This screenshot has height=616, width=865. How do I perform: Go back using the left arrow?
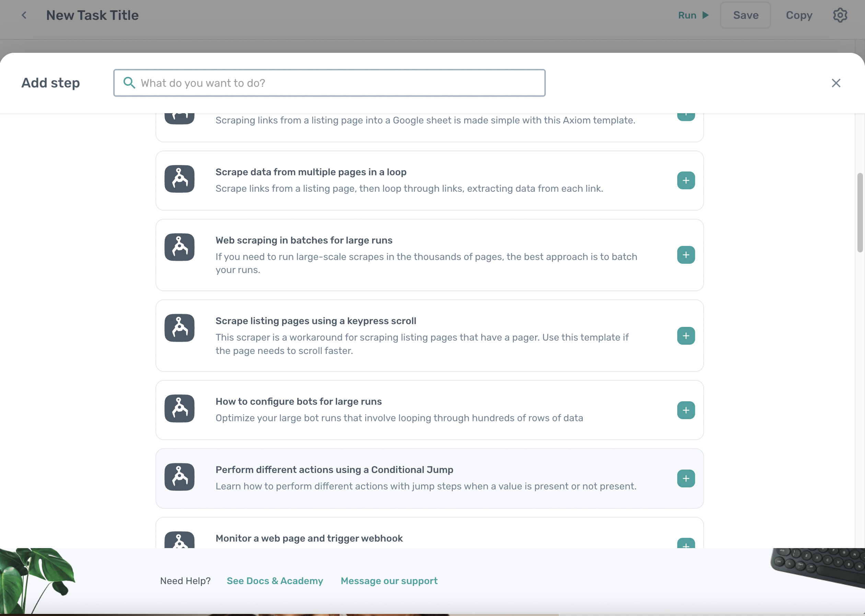tap(24, 15)
